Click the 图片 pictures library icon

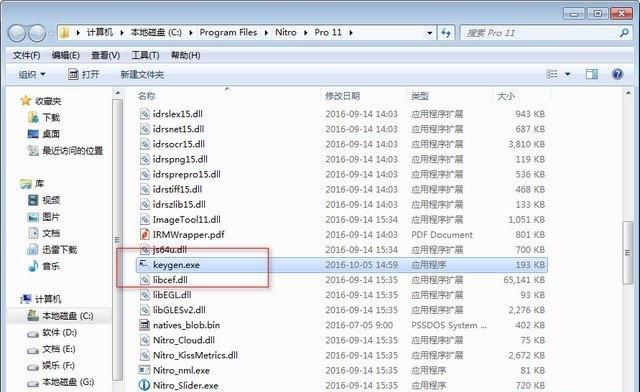point(33,216)
